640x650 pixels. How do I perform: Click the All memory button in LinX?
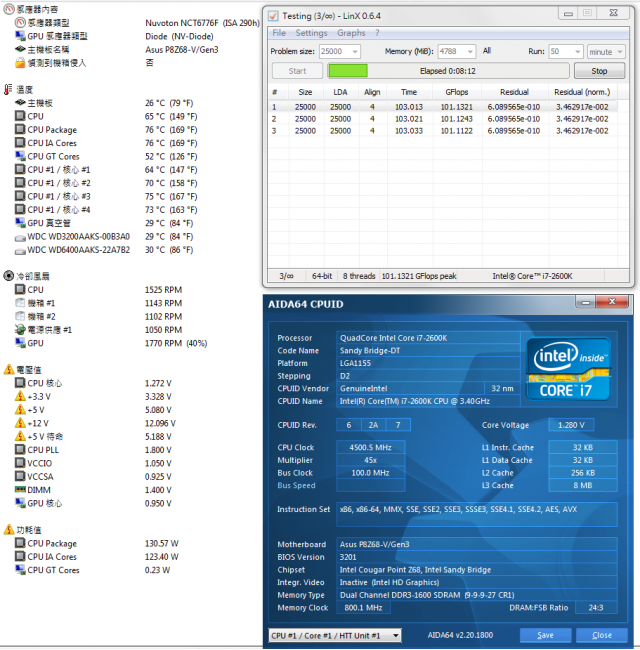[x=487, y=51]
